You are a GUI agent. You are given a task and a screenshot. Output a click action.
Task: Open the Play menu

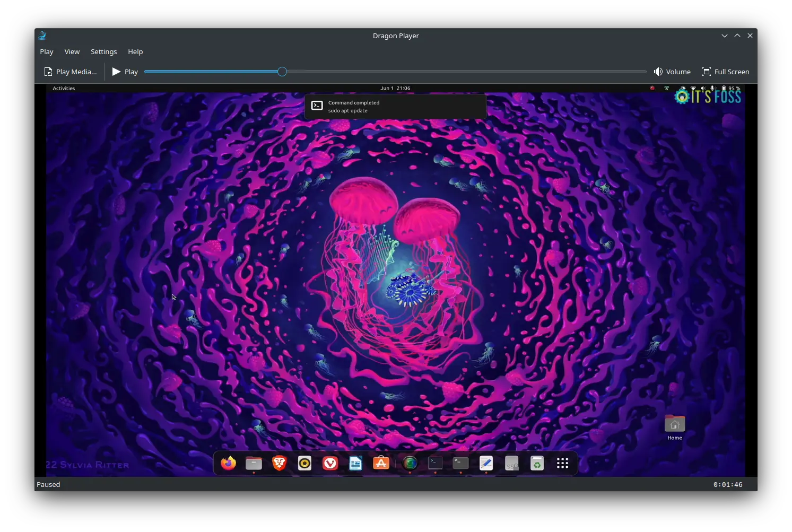coord(47,51)
